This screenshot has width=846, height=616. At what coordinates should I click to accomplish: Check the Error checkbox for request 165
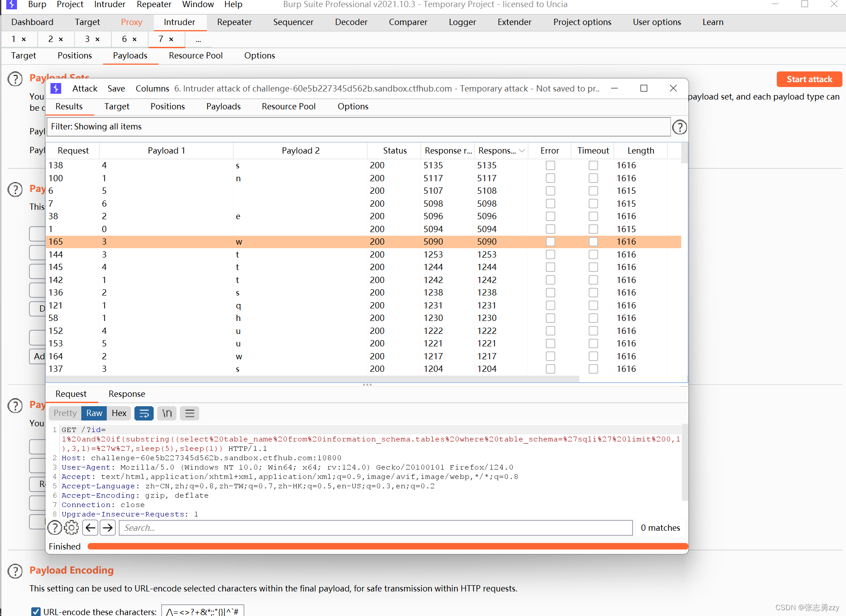(x=550, y=241)
